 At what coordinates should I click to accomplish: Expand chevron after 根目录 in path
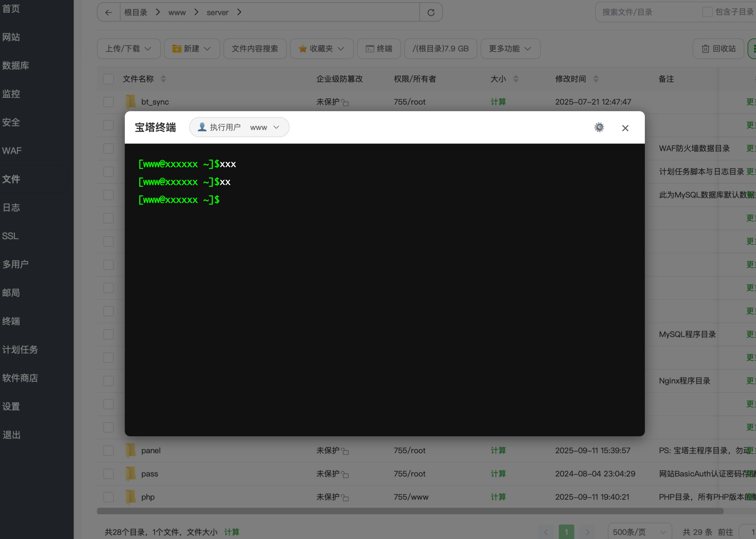158,12
